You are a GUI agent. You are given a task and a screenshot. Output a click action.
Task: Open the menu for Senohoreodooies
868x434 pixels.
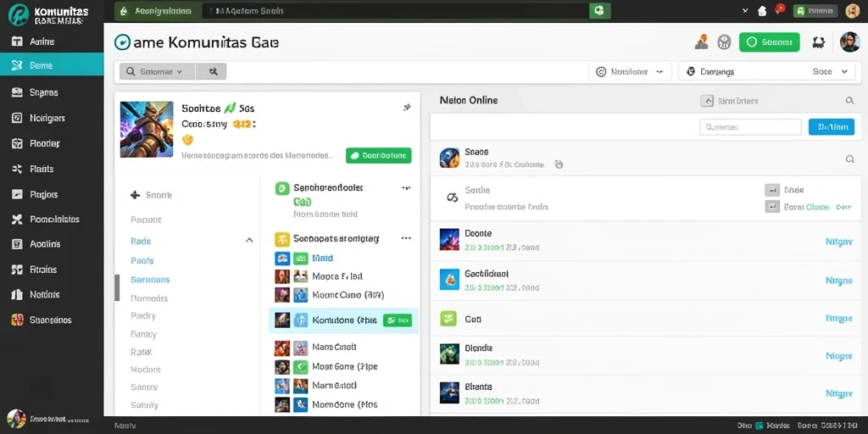tap(406, 188)
